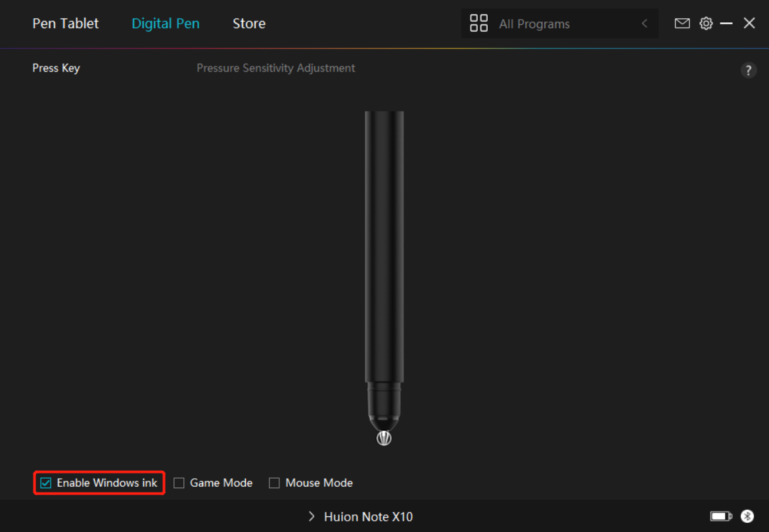
Task: Expand the chevron beside Huion Note X10
Action: click(312, 517)
